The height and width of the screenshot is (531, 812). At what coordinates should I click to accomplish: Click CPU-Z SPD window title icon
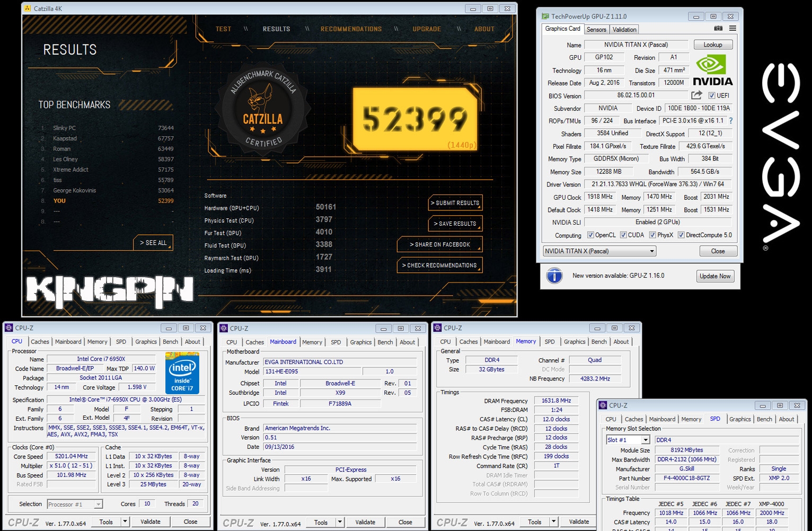603,405
